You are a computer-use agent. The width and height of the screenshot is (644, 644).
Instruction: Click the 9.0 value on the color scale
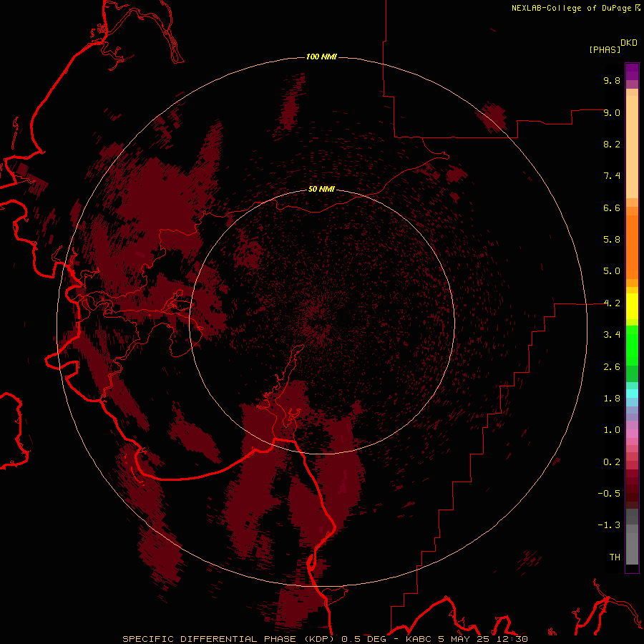(x=612, y=112)
